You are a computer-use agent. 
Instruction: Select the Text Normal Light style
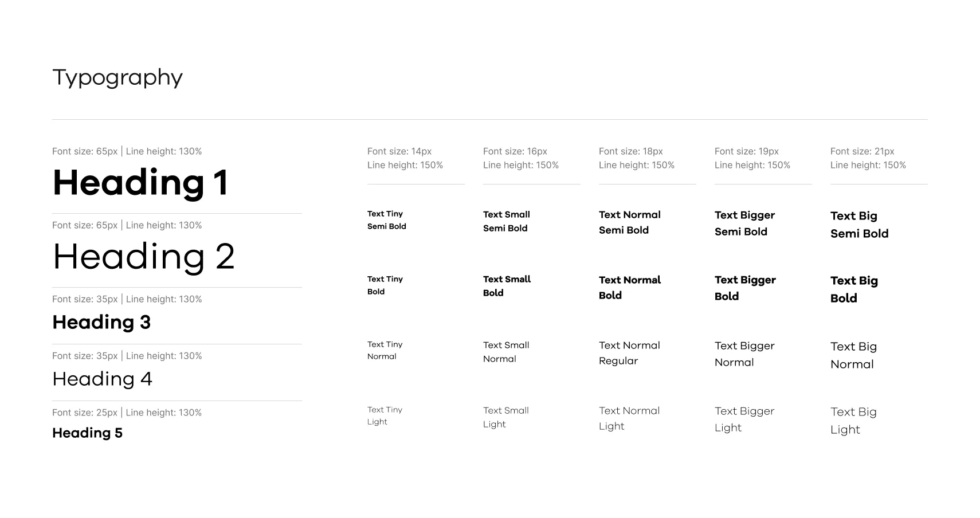coord(630,418)
